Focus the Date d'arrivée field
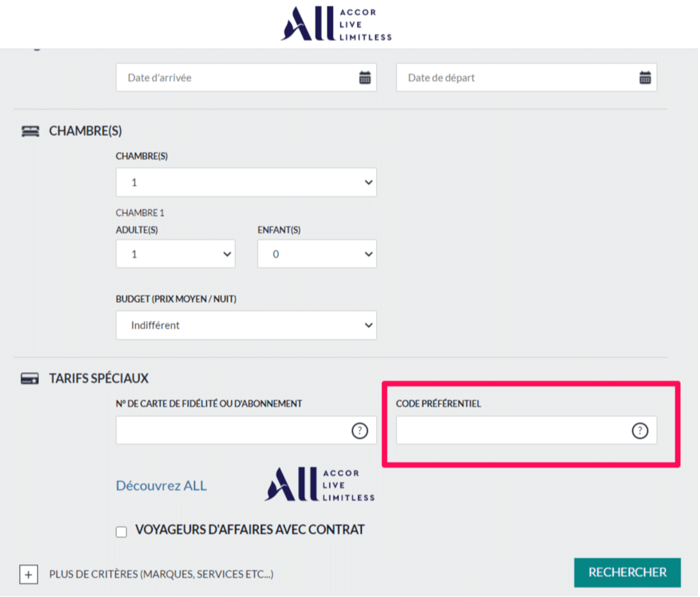 coord(236,78)
